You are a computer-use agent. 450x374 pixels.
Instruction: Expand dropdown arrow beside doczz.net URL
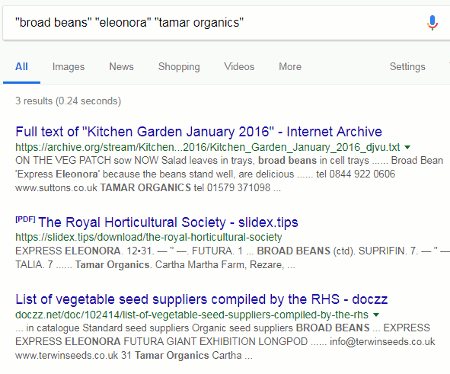376,314
